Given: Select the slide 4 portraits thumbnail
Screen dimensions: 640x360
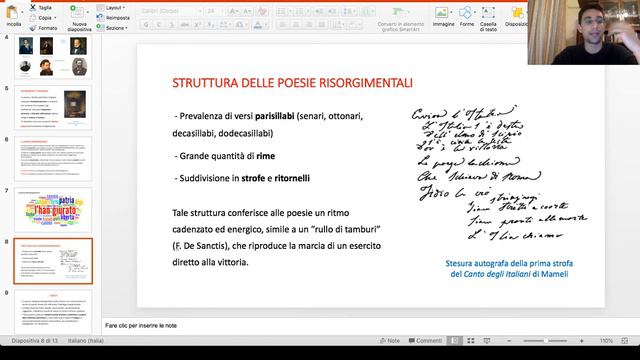Looking at the screenshot, I should tap(53, 56).
